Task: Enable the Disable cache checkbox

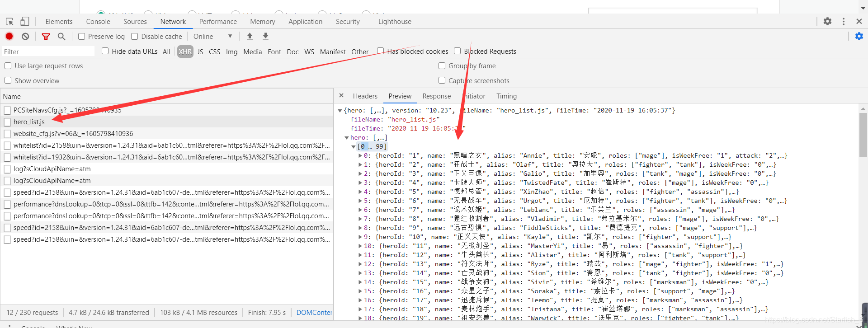Action: [x=134, y=36]
